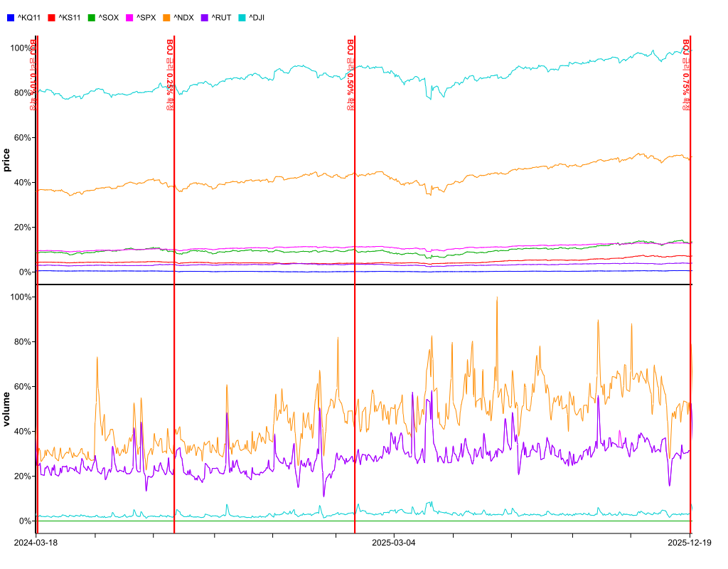Viewport: 728px width, 569px height.
Task: Click the tallest orange volume spike peak
Action: tap(497, 298)
